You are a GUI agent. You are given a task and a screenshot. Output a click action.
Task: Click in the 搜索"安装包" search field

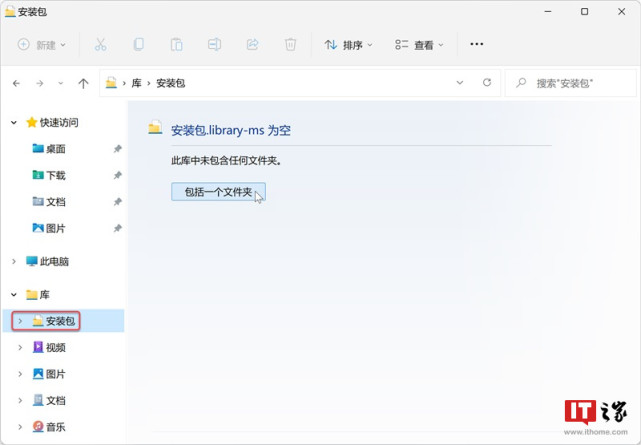tap(571, 83)
